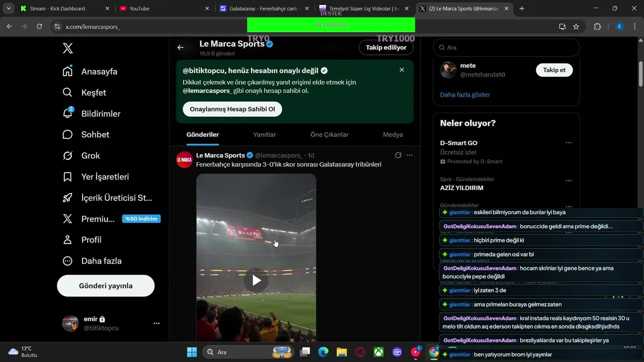Open options dots for AZİZ YILDIRIM trend

click(569, 180)
